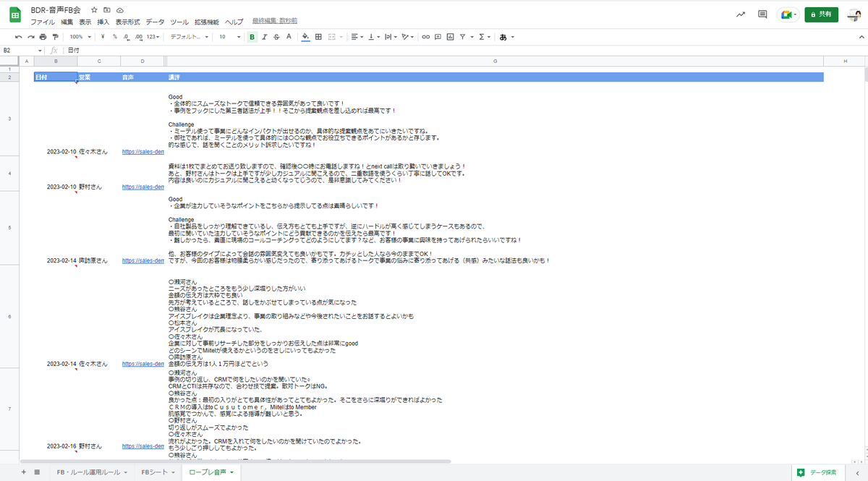This screenshot has height=481, width=868.
Task: Show the all sheets list
Action: (x=37, y=472)
